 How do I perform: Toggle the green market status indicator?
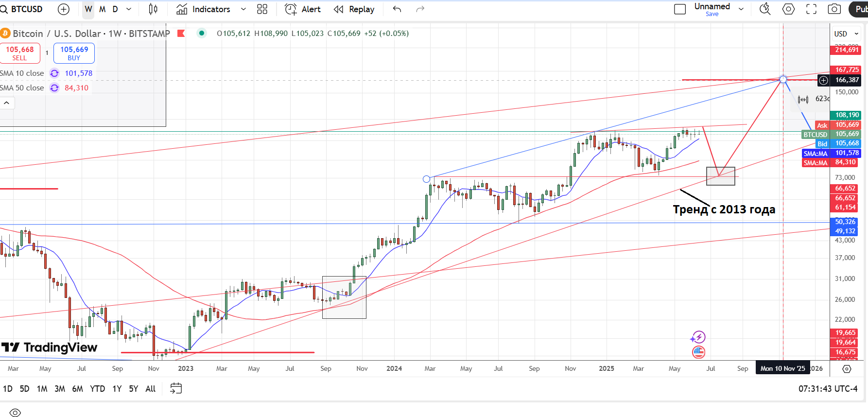pyautogui.click(x=201, y=33)
